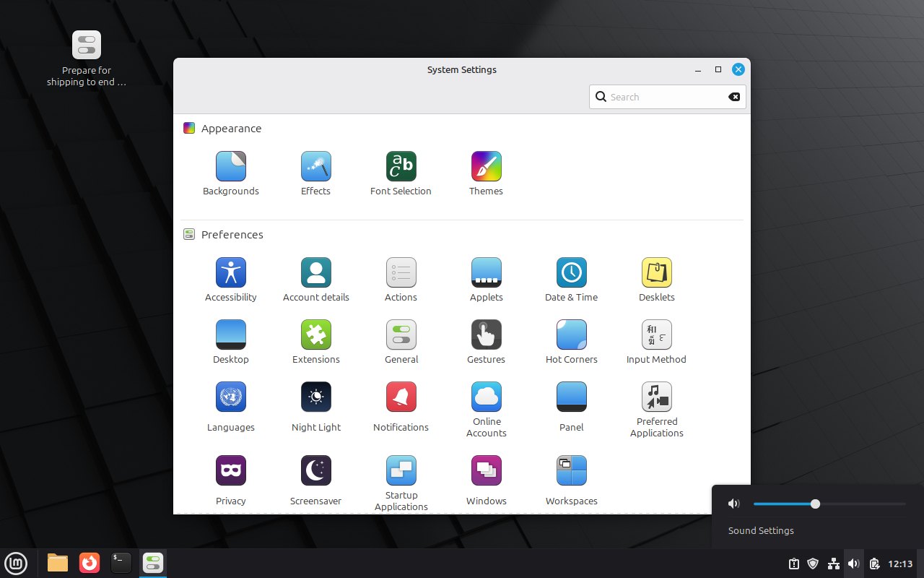Open the Extensions preferences

pos(316,342)
